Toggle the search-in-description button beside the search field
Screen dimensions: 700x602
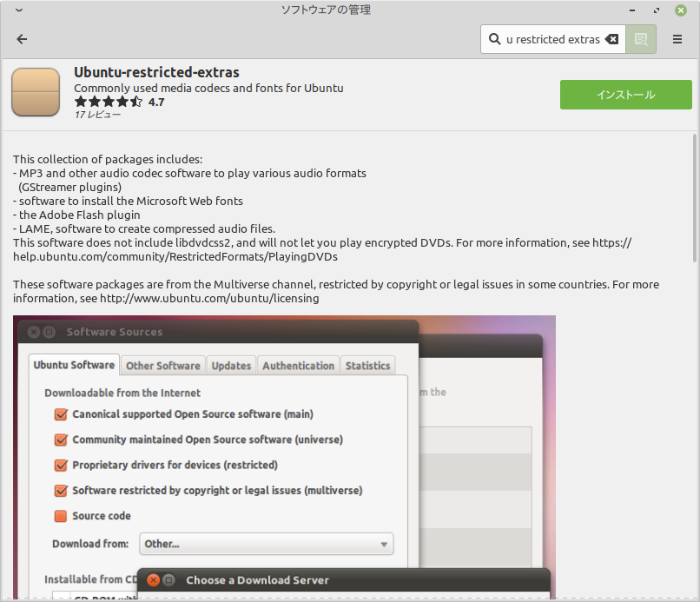641,39
